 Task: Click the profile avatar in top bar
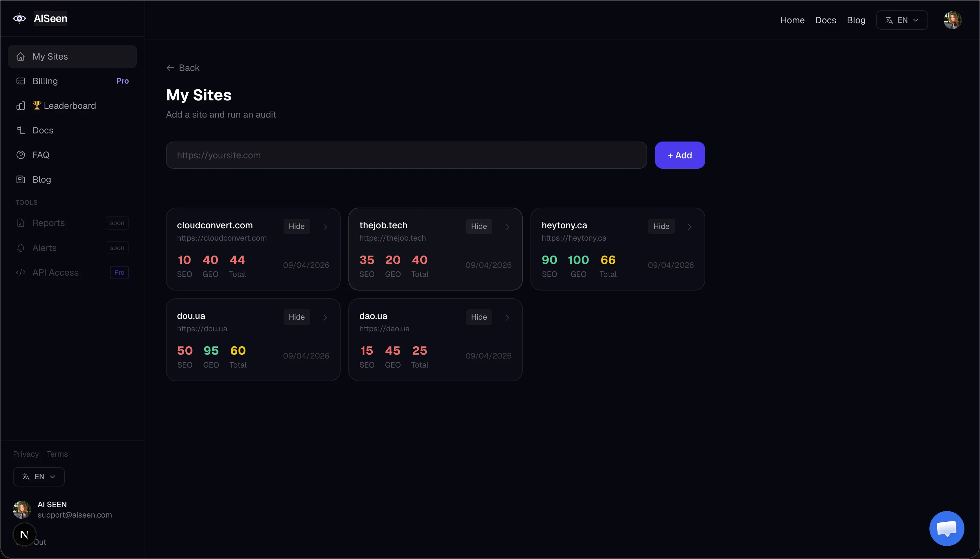(952, 20)
